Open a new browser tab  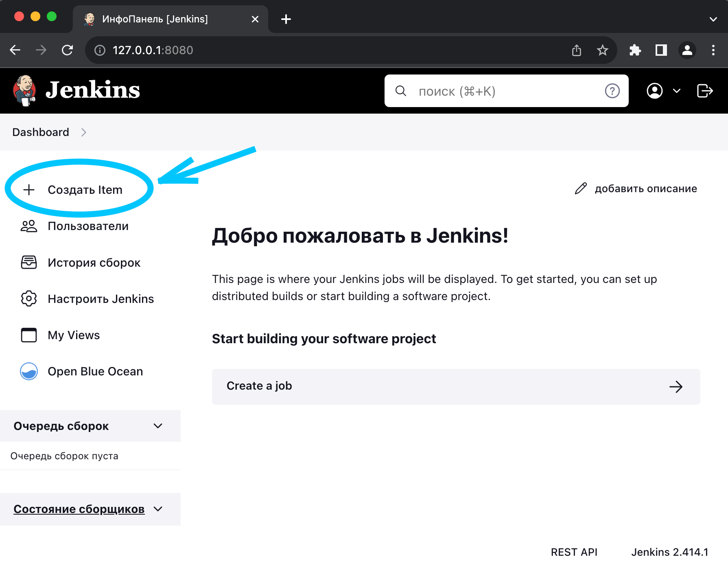tap(286, 19)
